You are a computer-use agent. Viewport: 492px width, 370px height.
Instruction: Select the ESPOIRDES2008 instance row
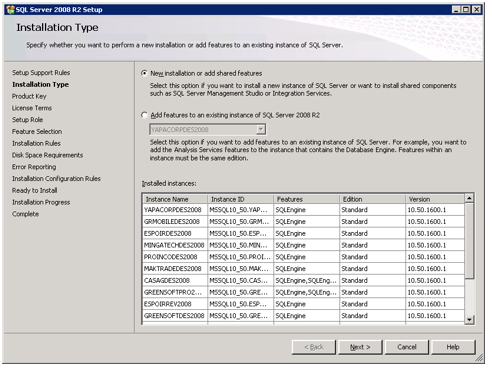click(x=303, y=233)
